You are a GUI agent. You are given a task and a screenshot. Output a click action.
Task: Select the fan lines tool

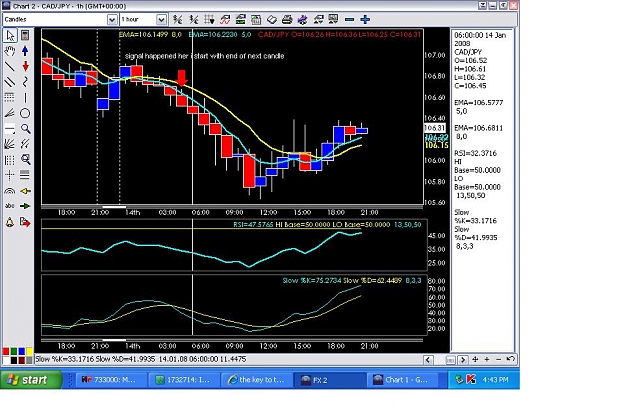coord(10,113)
